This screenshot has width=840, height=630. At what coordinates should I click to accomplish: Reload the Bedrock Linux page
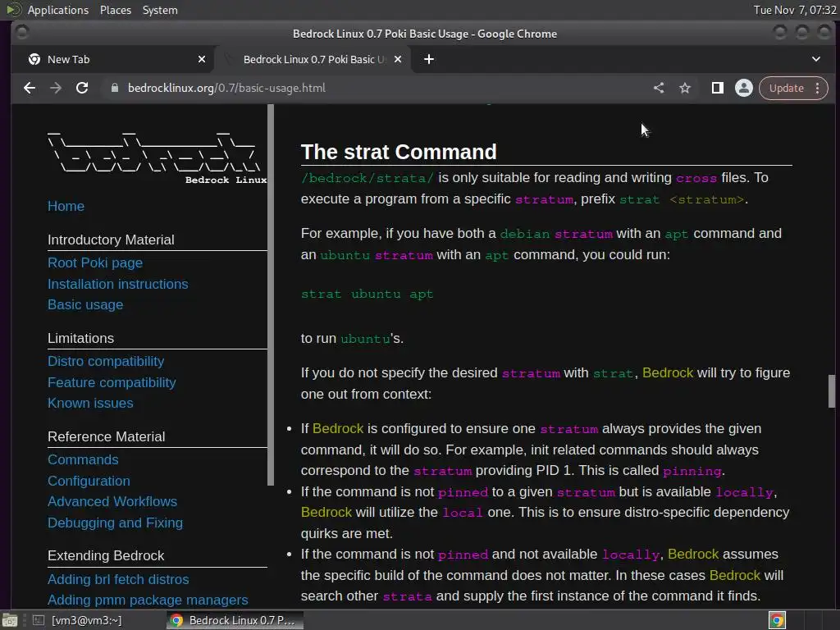(82, 88)
